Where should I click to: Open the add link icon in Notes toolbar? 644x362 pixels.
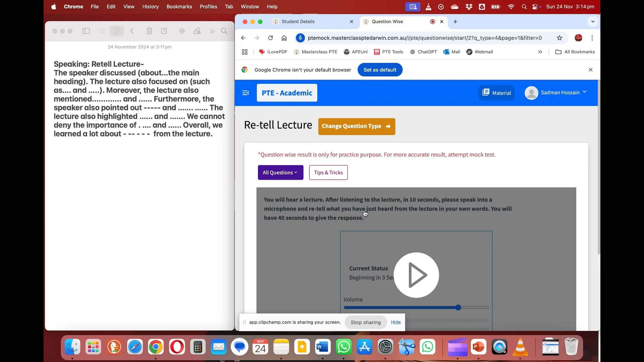point(197,31)
